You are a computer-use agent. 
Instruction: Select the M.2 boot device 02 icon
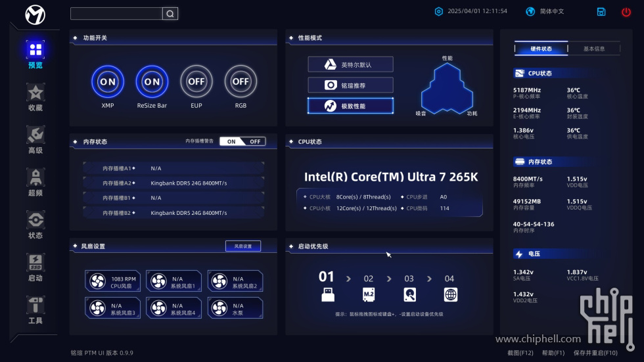(x=369, y=295)
